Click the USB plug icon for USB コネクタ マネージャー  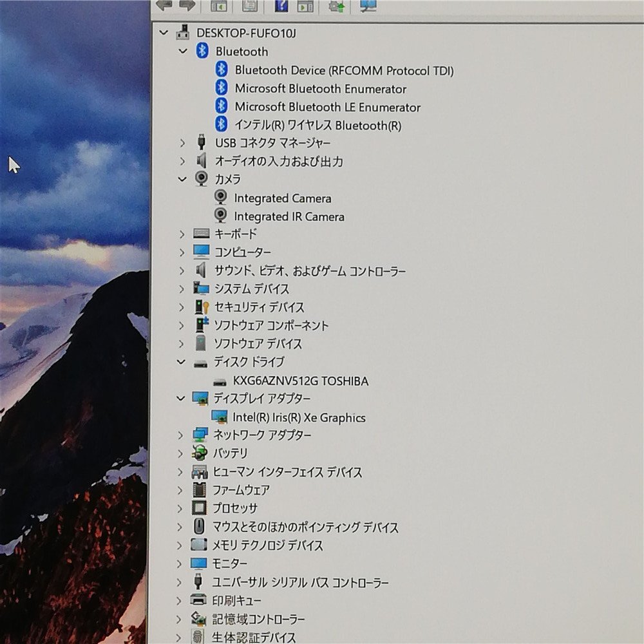click(x=201, y=142)
